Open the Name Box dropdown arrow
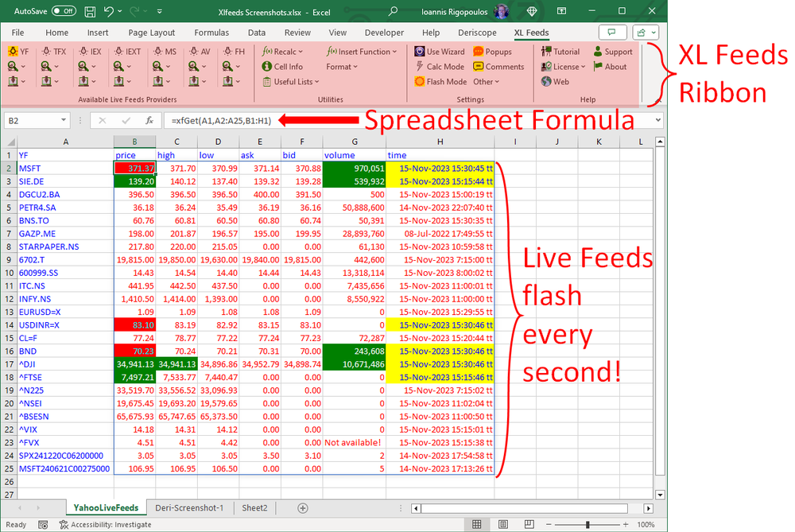The image size is (795, 532). [64, 120]
